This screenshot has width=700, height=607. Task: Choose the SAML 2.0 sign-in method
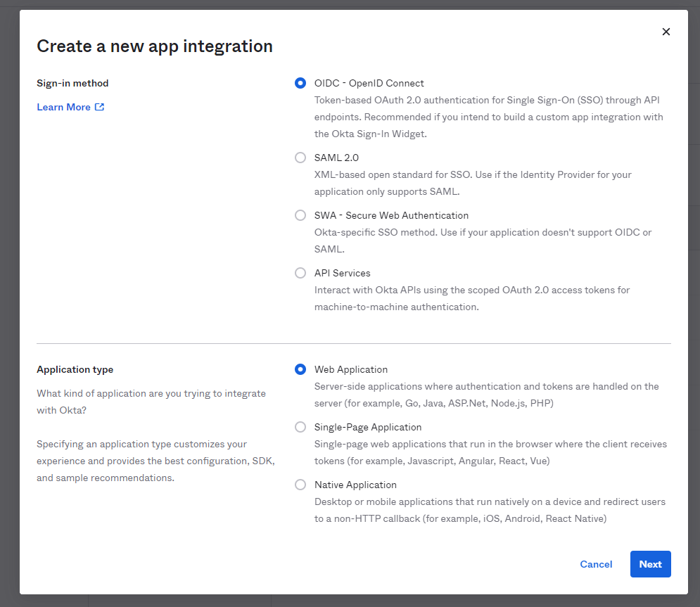click(x=300, y=158)
